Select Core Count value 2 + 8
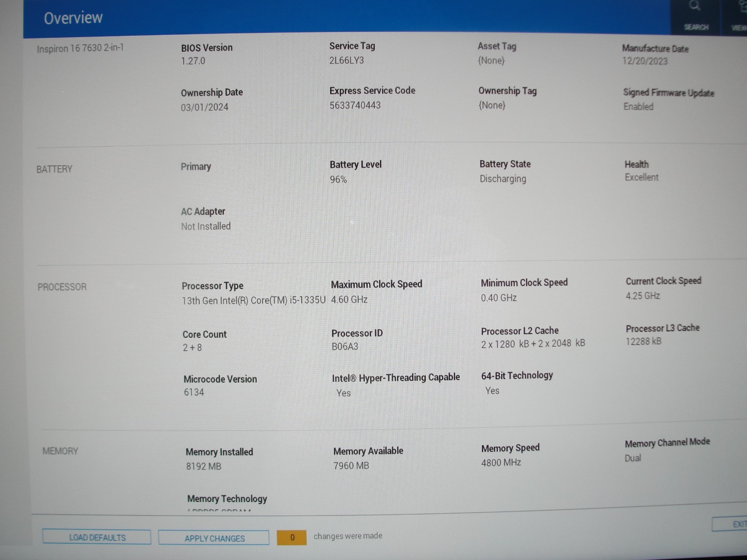 [192, 348]
